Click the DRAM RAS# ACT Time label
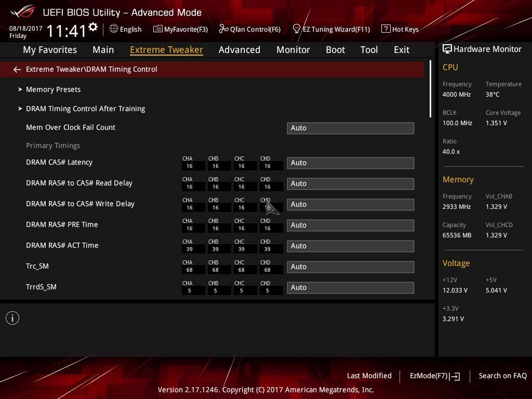Image resolution: width=532 pixels, height=399 pixels. [x=62, y=245]
